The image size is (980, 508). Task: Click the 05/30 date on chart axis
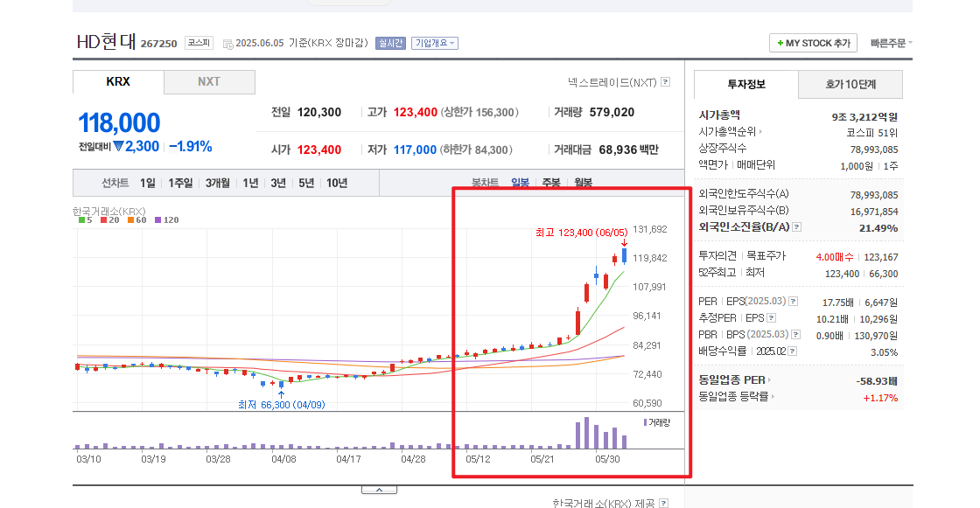pyautogui.click(x=607, y=459)
